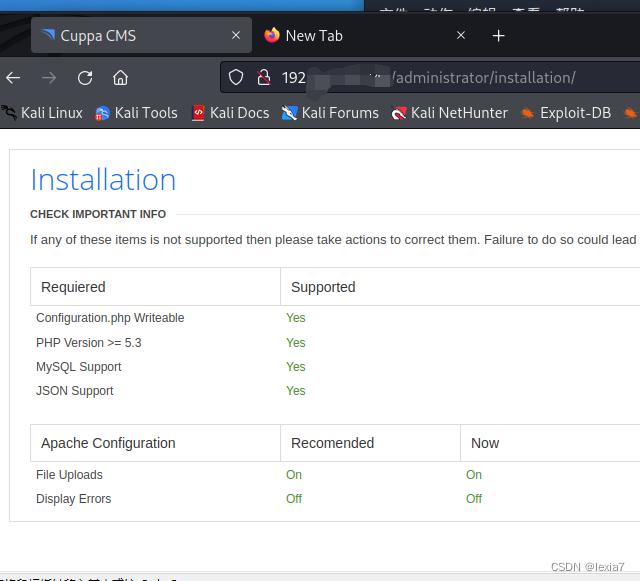The image size is (640, 581).
Task: Switch to the New Tab tab
Action: (x=364, y=36)
